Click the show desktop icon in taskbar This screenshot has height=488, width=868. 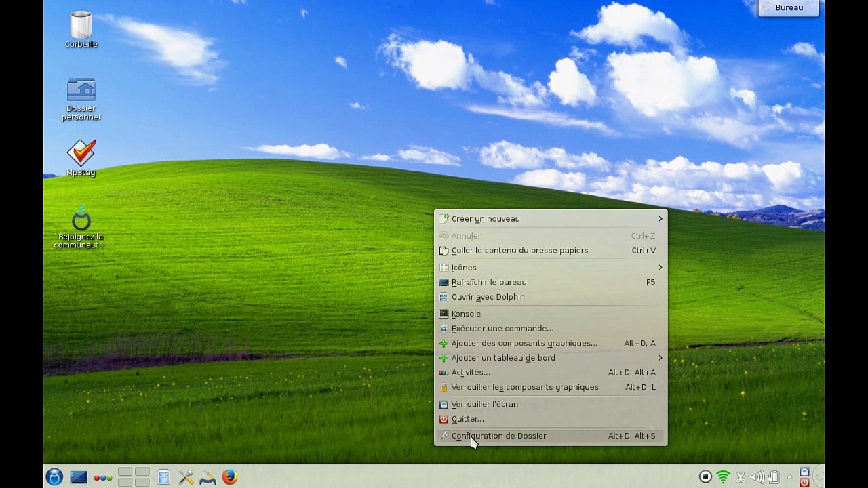[x=79, y=477]
